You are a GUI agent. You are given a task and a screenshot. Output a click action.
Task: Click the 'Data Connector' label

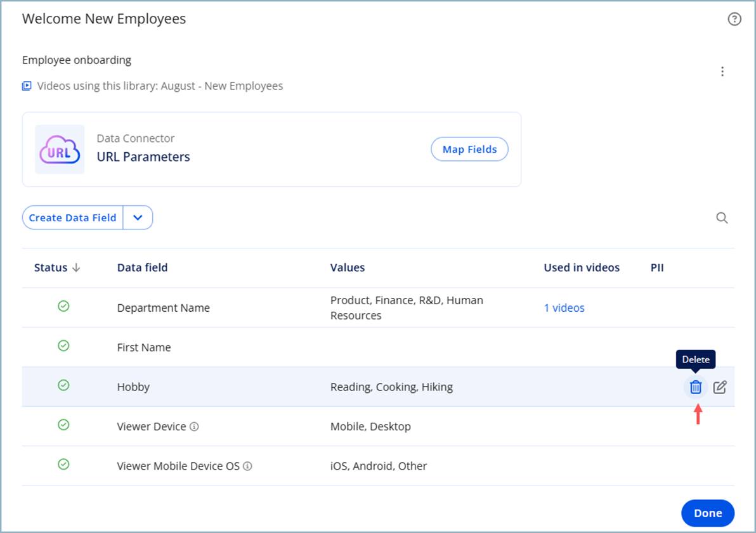[x=136, y=138]
